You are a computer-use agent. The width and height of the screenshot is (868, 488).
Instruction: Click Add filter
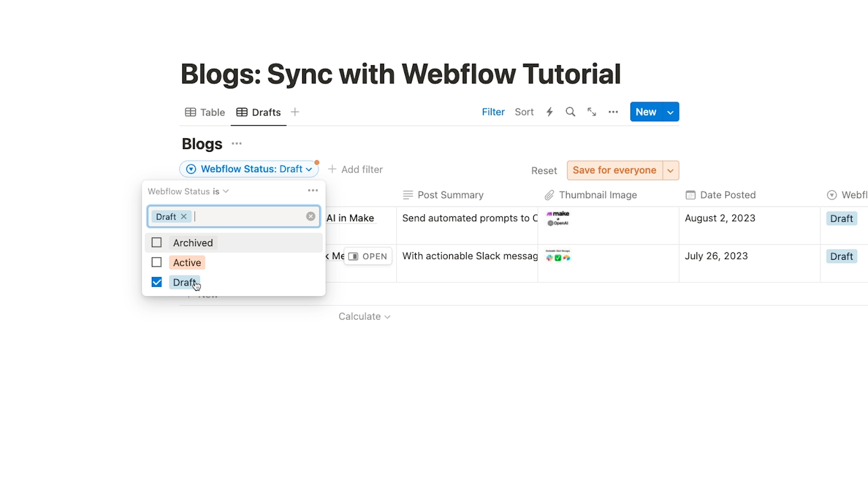(x=355, y=169)
